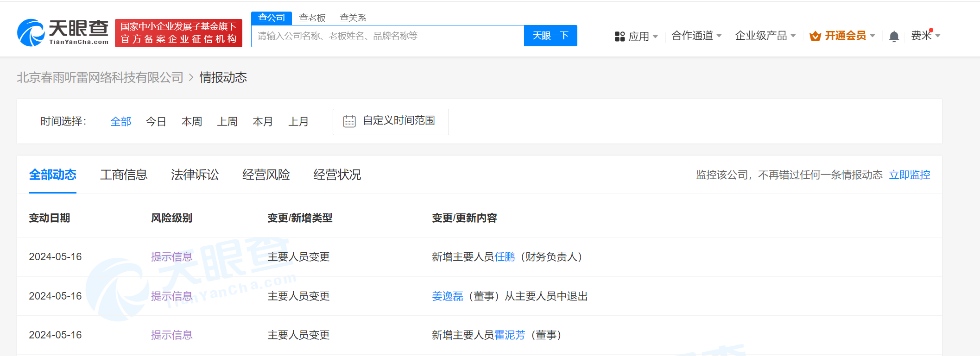Select the 上月 time filter

point(298,122)
